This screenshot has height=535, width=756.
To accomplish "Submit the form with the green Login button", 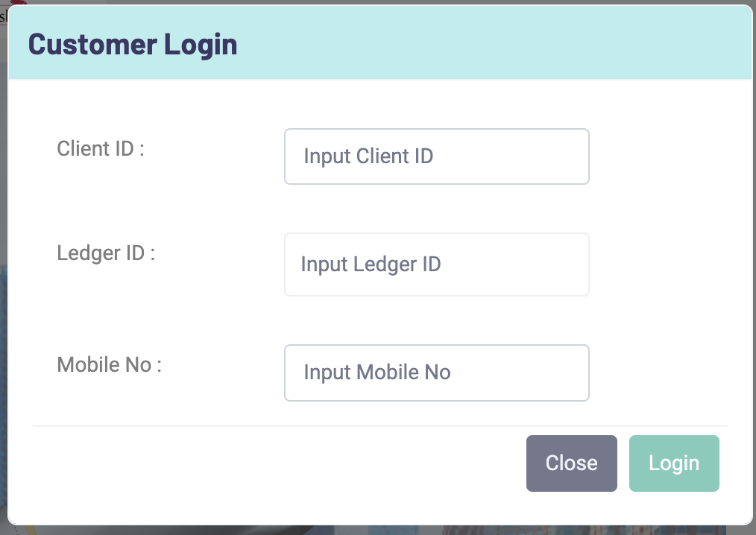I will (x=674, y=463).
